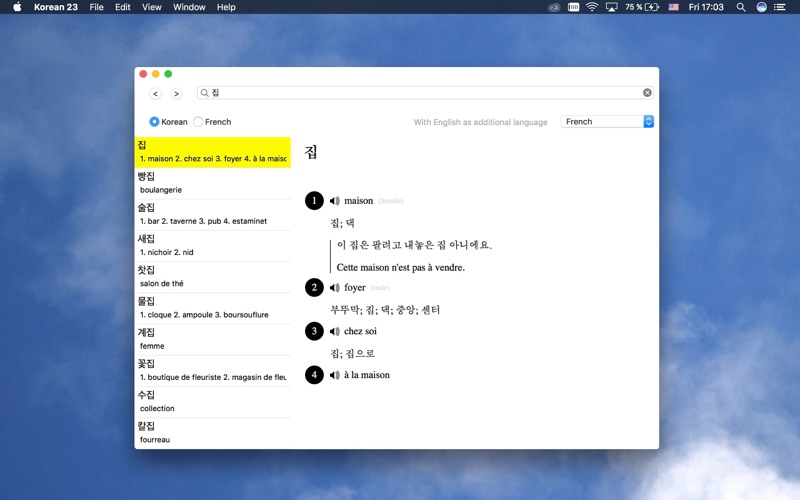
Task: Open Notification Center list icon
Action: coord(780,7)
